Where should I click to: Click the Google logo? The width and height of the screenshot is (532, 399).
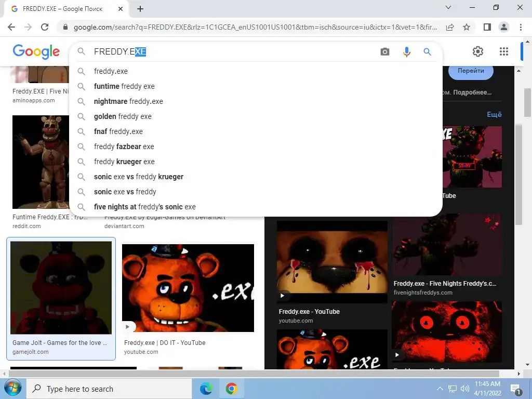click(x=36, y=51)
